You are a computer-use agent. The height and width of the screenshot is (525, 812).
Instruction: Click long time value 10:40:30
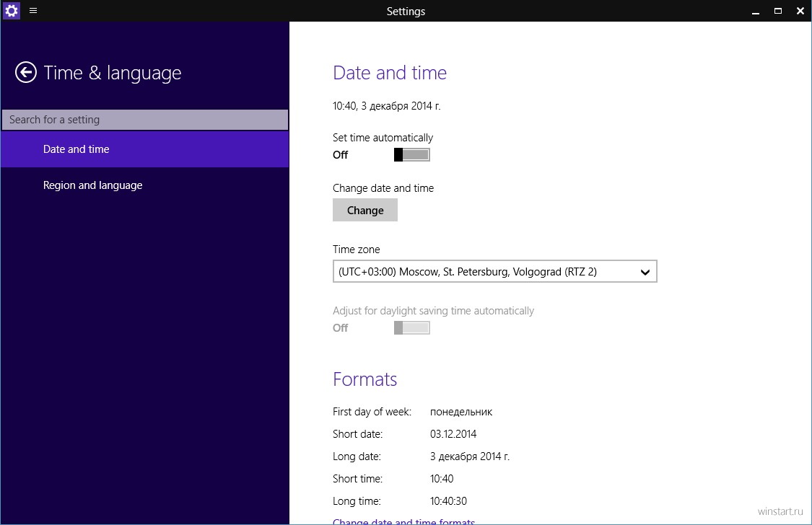(x=448, y=500)
